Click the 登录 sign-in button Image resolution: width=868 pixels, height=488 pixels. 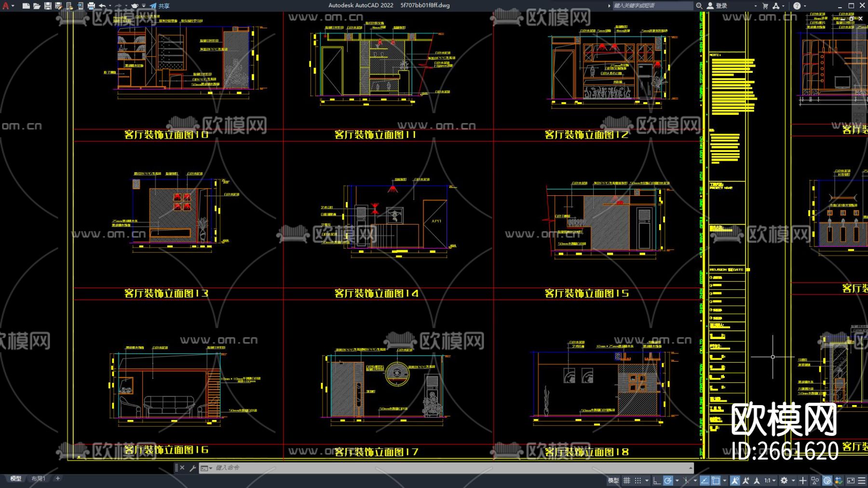coord(718,6)
